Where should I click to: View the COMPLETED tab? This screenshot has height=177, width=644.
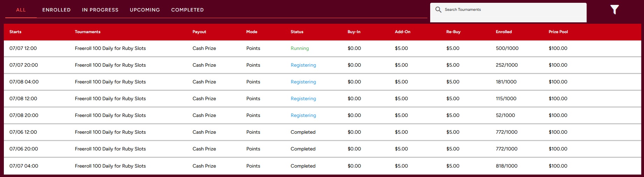point(187,10)
